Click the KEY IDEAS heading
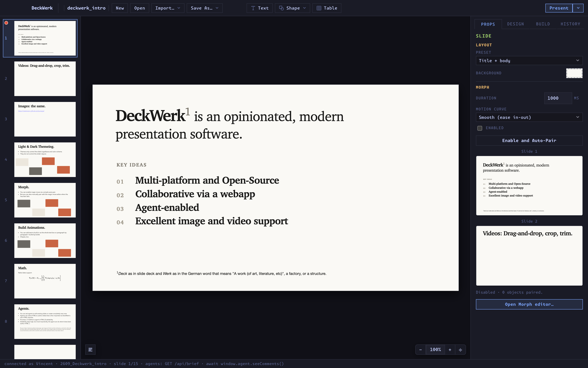The height and width of the screenshot is (368, 588). point(131,165)
